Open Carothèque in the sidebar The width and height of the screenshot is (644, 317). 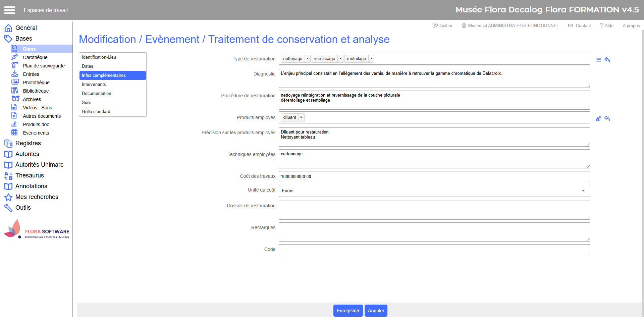coord(35,57)
